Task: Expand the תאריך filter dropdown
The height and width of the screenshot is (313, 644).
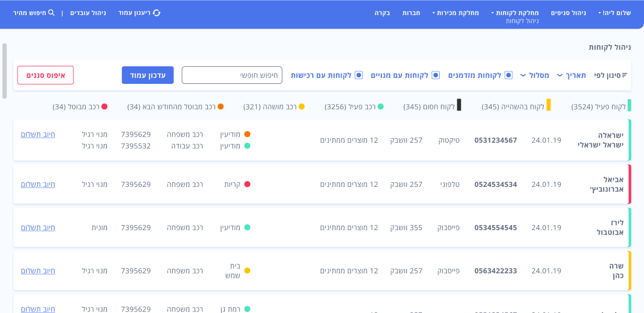Action: pyautogui.click(x=572, y=75)
